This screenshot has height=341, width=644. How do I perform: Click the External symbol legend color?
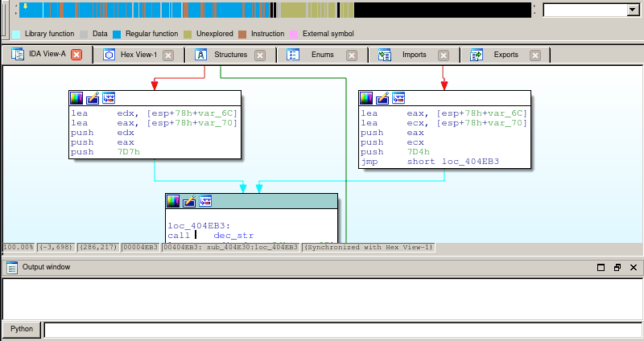click(294, 34)
